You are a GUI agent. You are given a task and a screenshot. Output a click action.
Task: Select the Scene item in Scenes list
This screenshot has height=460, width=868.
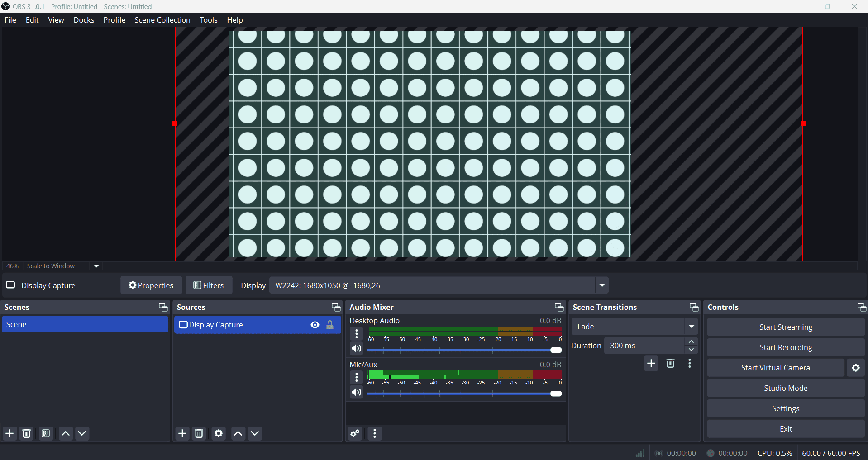coord(85,324)
